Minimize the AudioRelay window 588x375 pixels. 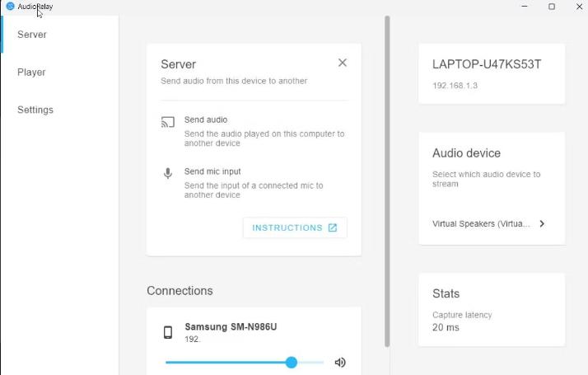525,7
